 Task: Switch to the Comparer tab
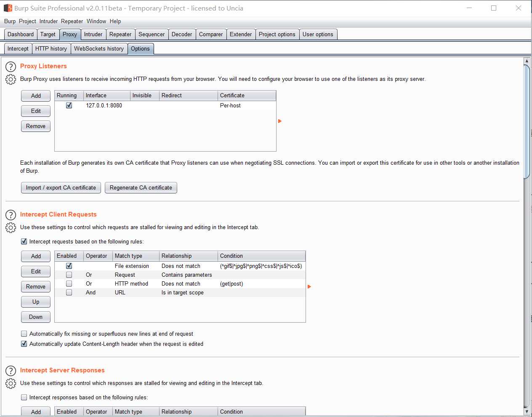point(211,34)
